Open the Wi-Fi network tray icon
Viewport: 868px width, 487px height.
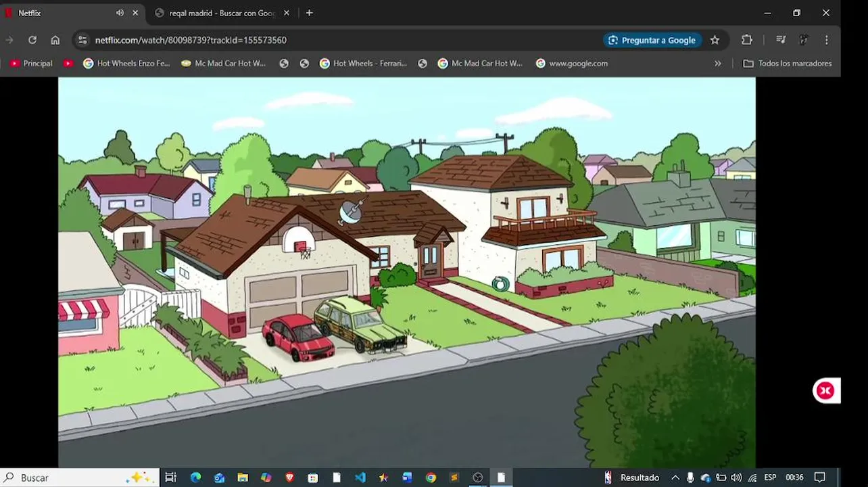[752, 478]
